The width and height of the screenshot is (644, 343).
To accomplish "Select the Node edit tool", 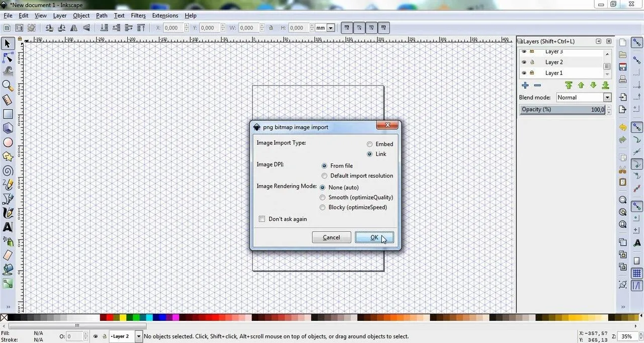I will (x=8, y=58).
